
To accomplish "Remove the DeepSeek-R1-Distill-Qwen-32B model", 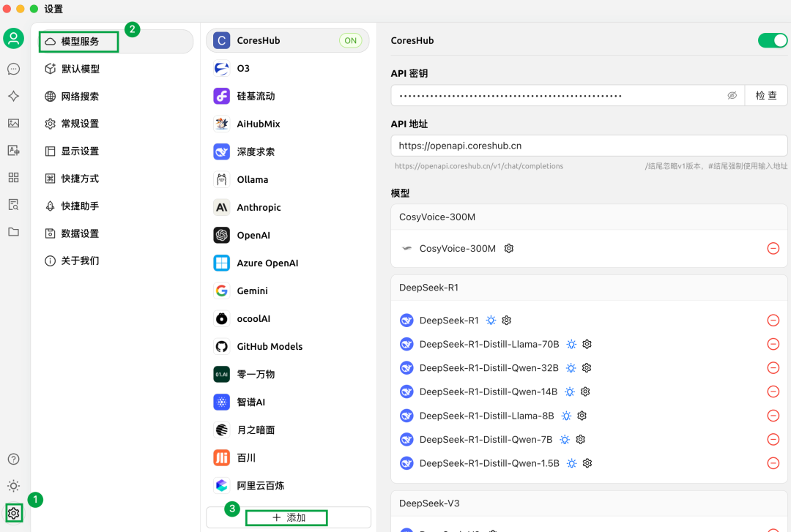I will 773,367.
